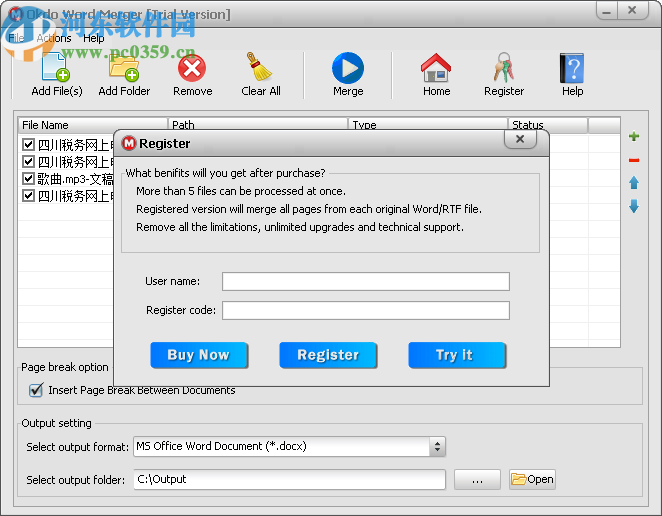Screen dimensions: 662x516
Task: Click the Status column header
Action: 548,124
